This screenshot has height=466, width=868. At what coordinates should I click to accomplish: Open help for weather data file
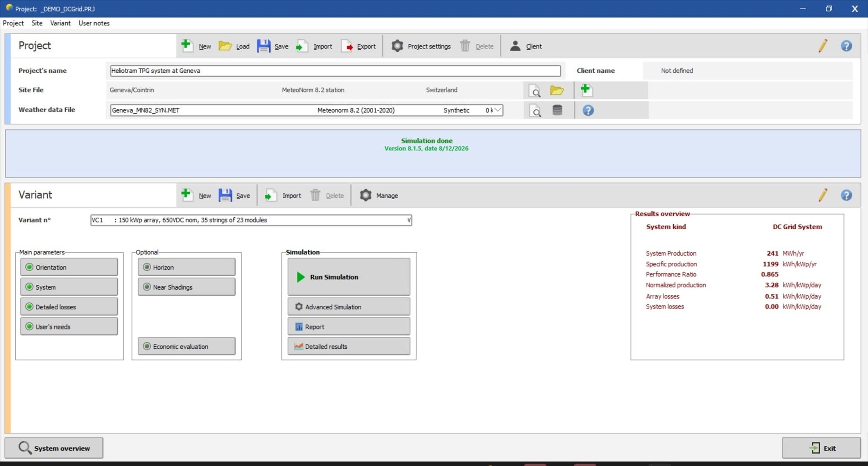(x=588, y=110)
